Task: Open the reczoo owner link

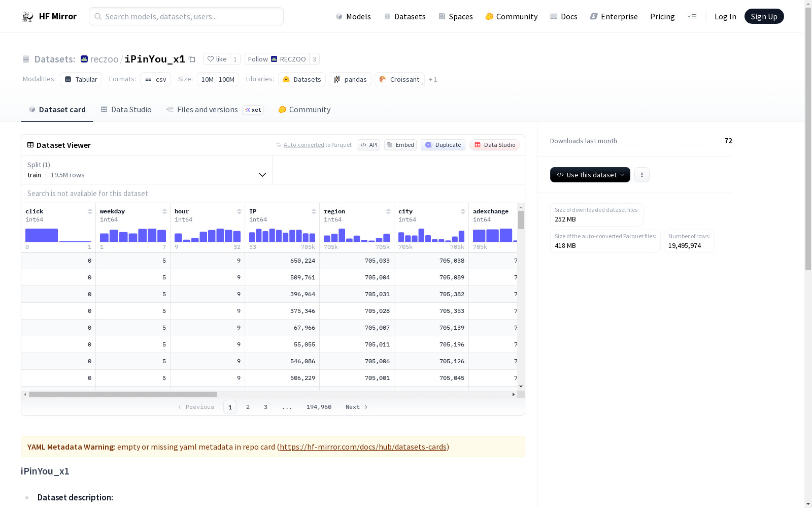Action: point(104,59)
